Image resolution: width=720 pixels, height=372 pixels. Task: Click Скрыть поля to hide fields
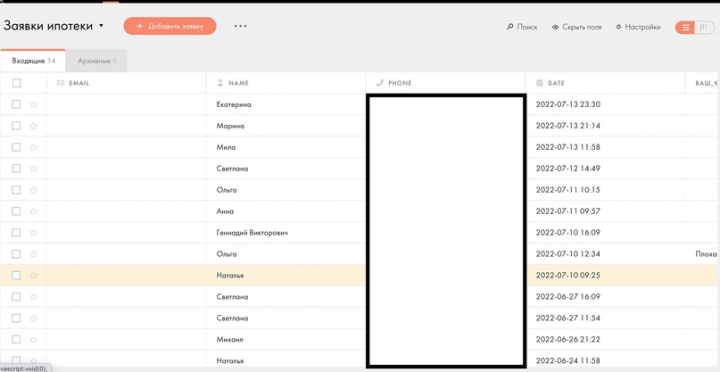pos(577,27)
